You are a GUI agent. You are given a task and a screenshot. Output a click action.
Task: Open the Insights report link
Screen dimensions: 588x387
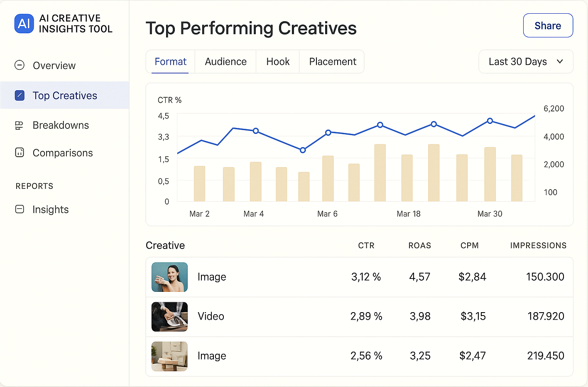[51, 210]
